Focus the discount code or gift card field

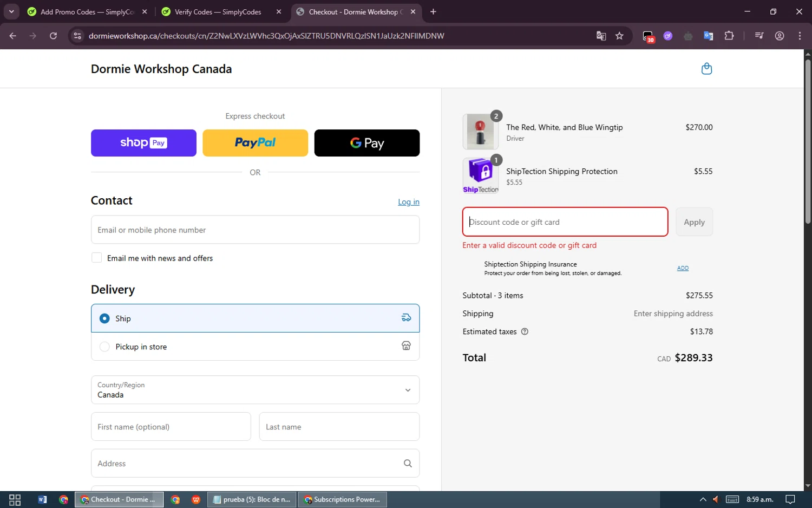tap(565, 222)
